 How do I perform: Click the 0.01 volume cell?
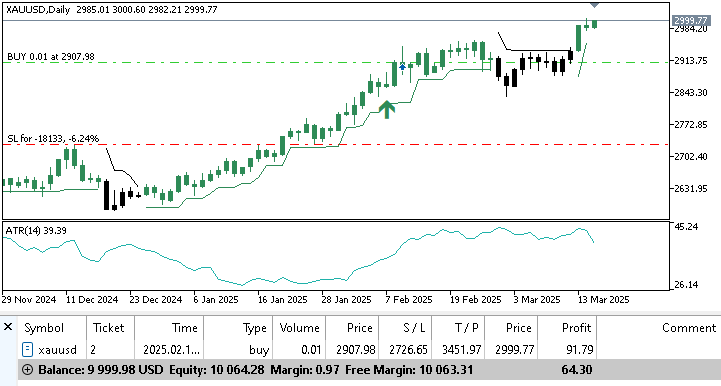[311, 350]
